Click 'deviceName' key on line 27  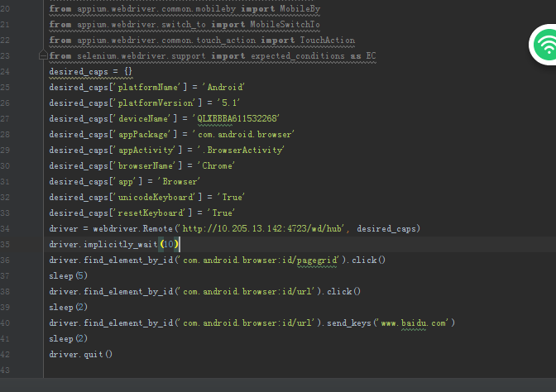143,118
